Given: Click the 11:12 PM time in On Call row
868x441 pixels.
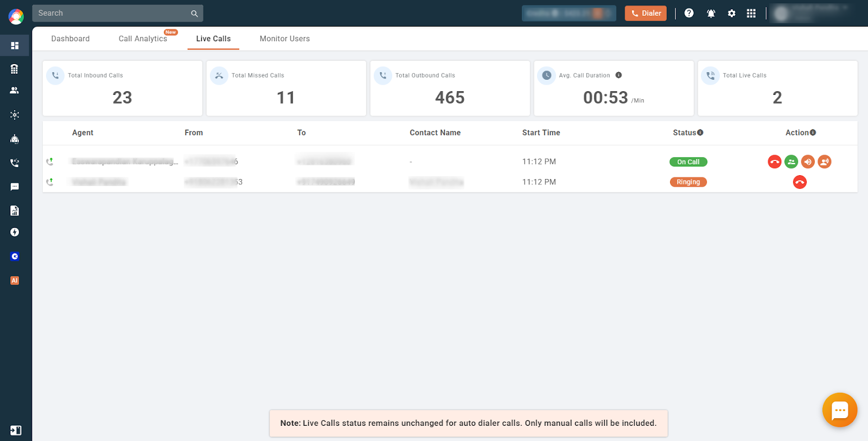Looking at the screenshot, I should 539,162.
